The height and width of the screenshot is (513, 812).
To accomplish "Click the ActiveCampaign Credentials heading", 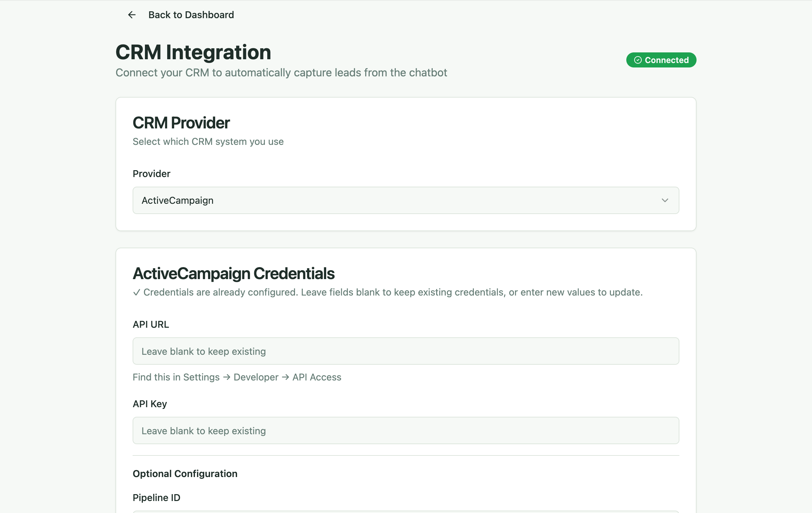I will pos(233,273).
